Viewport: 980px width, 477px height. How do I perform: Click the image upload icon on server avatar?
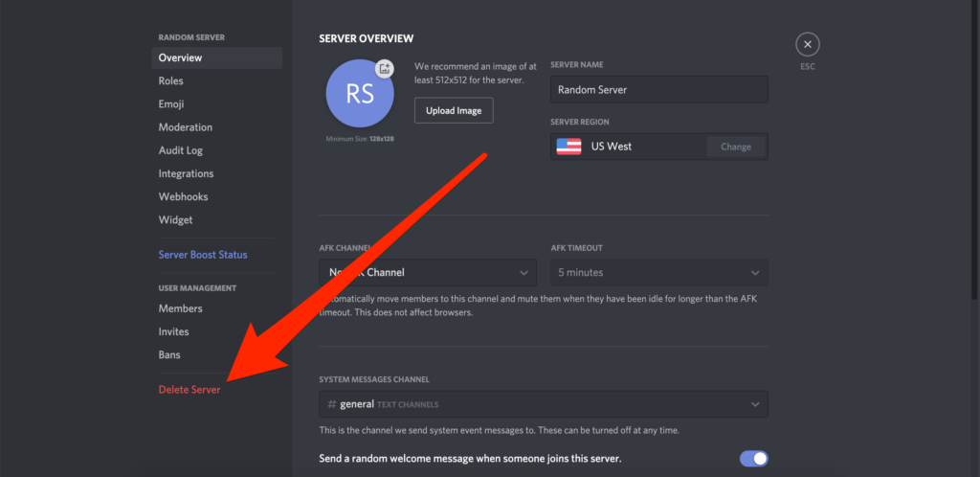pyautogui.click(x=384, y=69)
